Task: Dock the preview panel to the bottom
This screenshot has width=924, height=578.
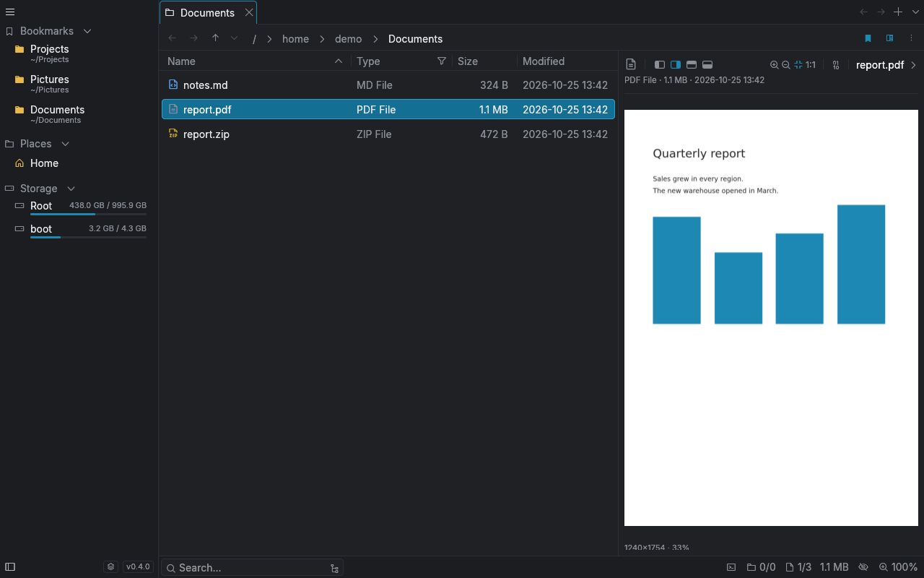Action: coord(707,64)
